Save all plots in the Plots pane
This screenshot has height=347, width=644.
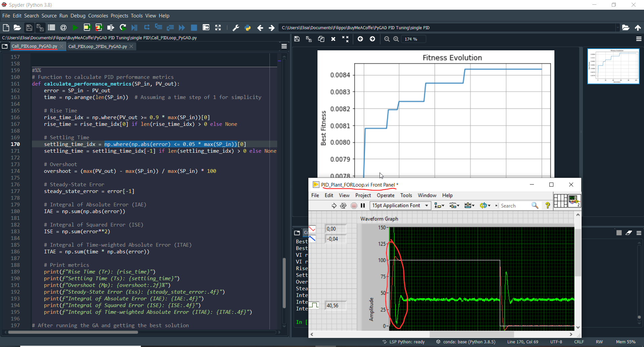309,39
